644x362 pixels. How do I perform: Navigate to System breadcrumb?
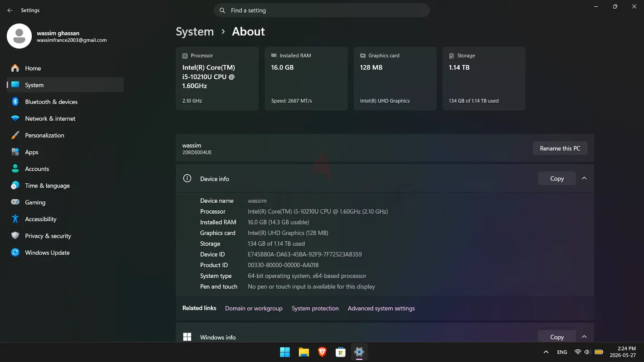(195, 32)
